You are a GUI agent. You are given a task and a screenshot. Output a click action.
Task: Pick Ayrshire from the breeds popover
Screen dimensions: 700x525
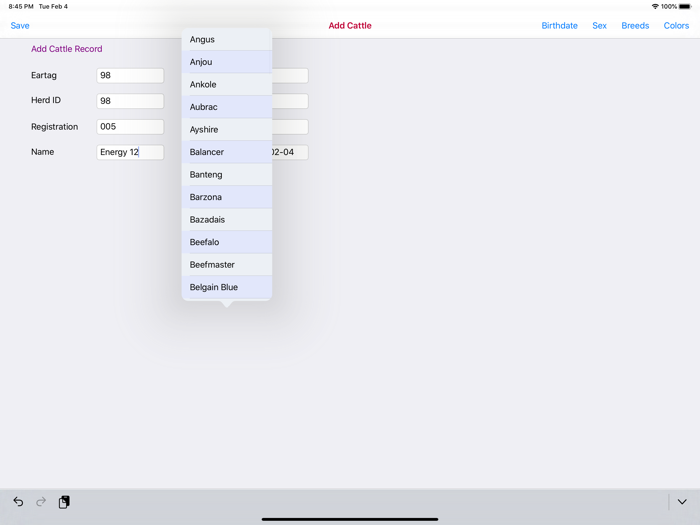point(227,129)
